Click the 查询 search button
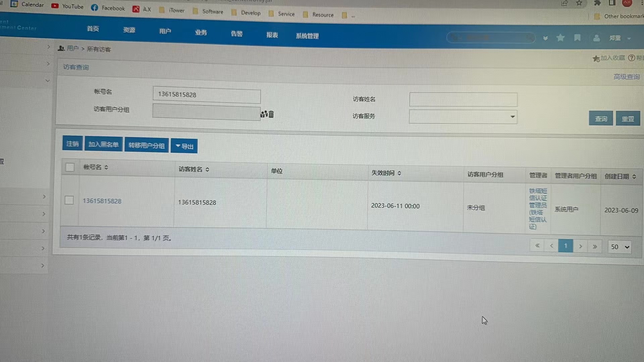644x362 pixels. point(600,119)
